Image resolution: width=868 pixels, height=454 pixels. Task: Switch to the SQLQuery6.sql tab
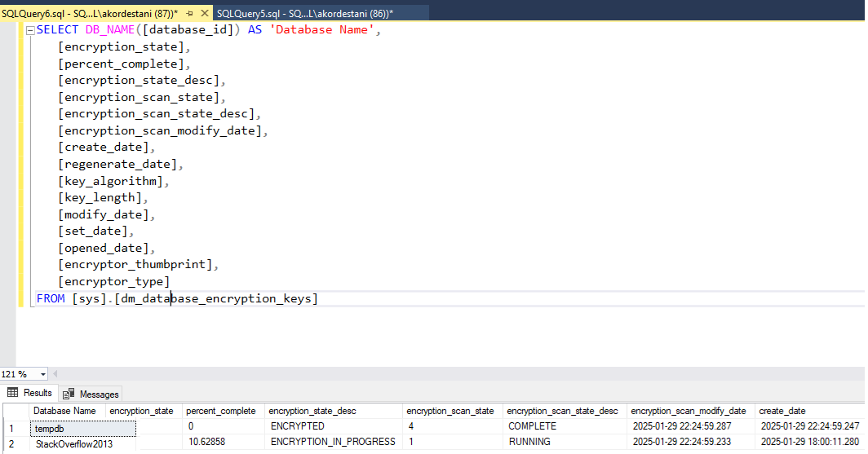[x=91, y=13]
